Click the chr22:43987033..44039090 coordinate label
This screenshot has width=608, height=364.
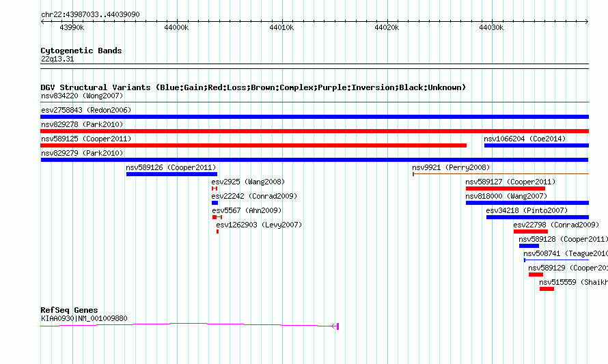[x=90, y=14]
